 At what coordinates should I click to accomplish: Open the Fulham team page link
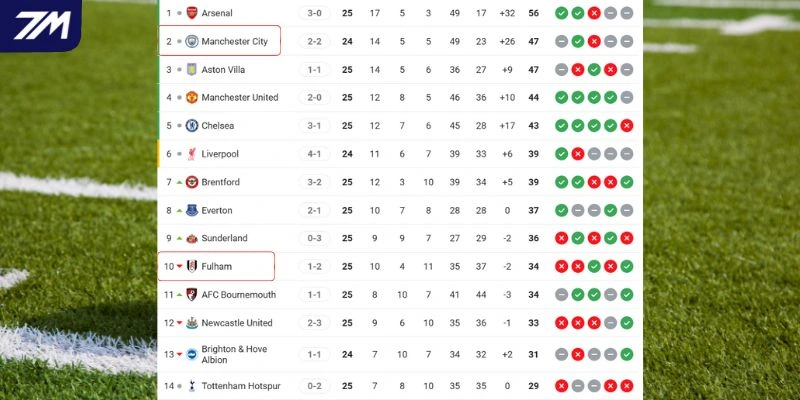pyautogui.click(x=216, y=266)
